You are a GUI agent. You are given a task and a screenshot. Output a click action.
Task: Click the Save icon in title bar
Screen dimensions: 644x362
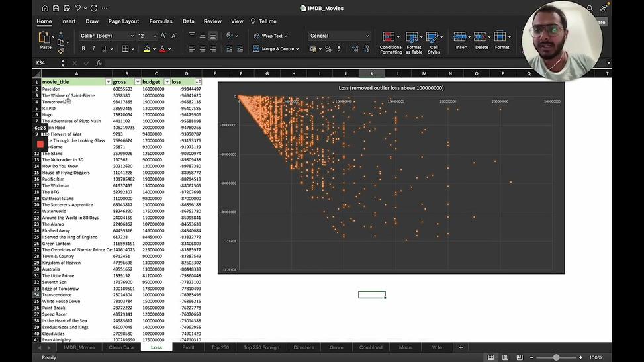[x=56, y=8]
